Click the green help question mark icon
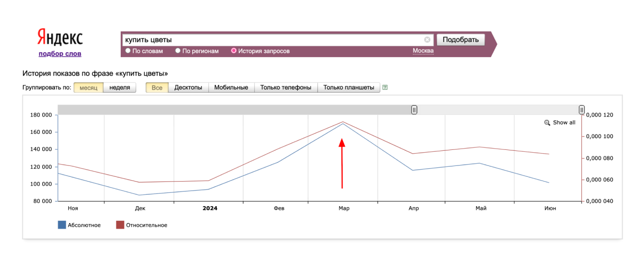Viewport: 644px width, 269px height. coord(385,87)
